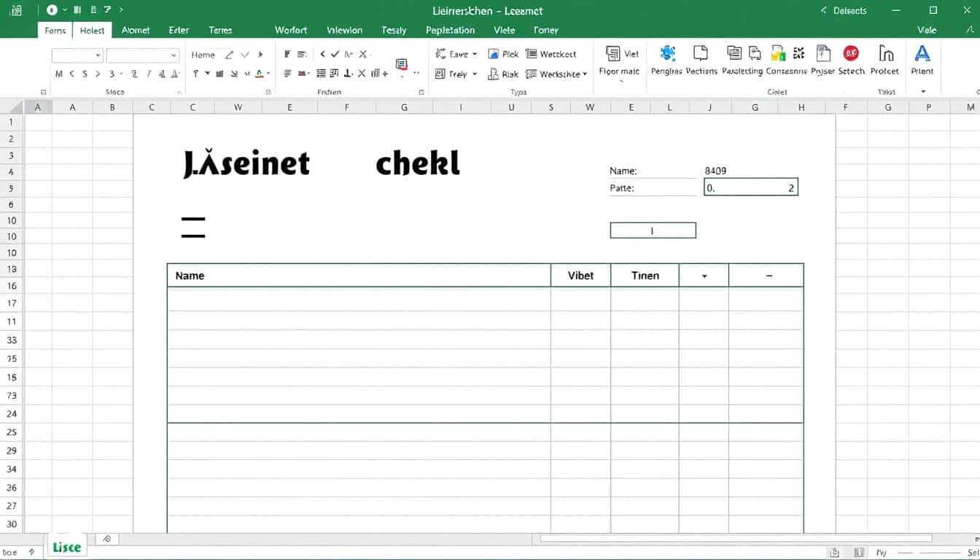Click the Pnjser document icon
The image size is (980, 560).
[823, 54]
